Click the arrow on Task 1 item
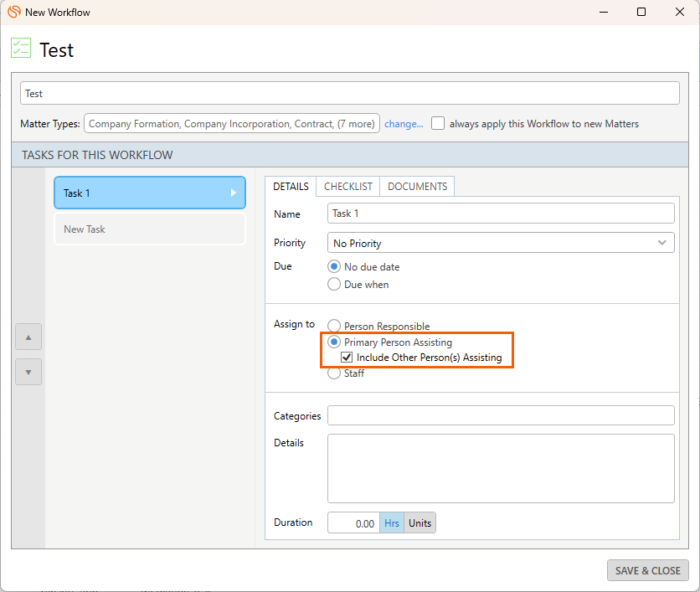 coord(234,193)
